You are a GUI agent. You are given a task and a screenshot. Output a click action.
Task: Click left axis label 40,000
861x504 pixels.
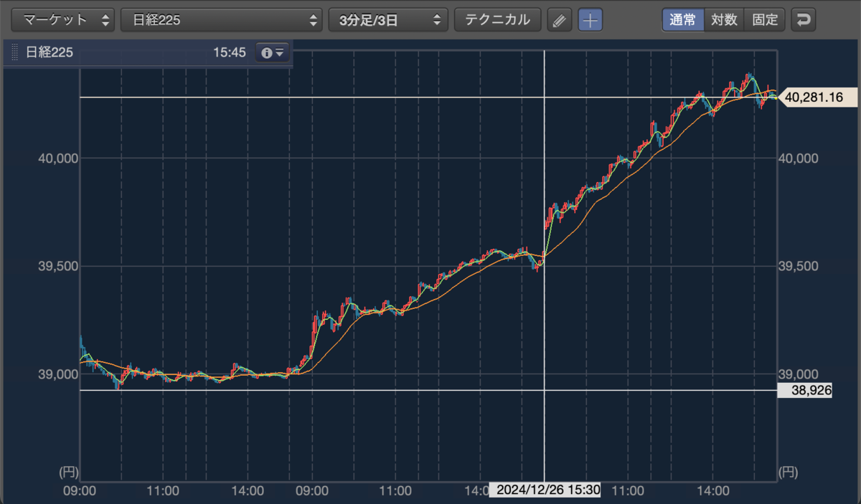[x=57, y=158]
